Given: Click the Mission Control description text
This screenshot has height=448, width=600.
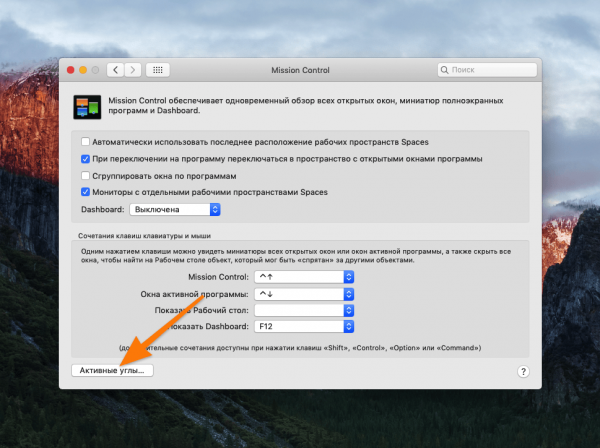Looking at the screenshot, I should click(305, 106).
